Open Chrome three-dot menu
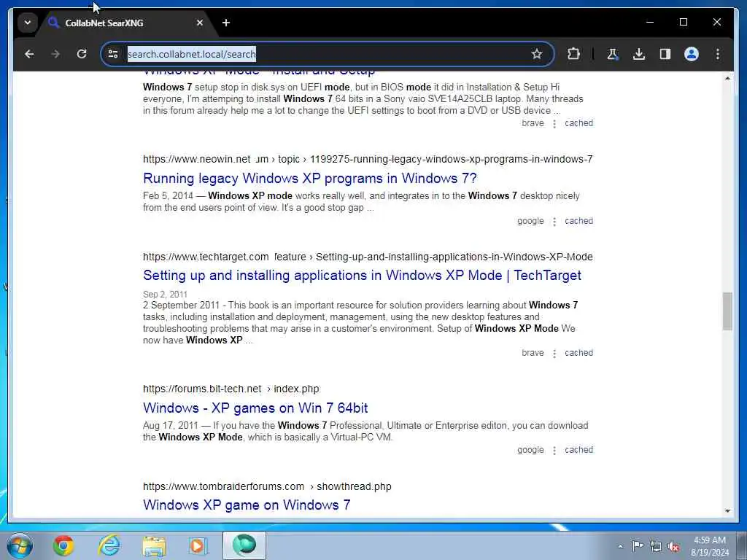 pyautogui.click(x=718, y=54)
